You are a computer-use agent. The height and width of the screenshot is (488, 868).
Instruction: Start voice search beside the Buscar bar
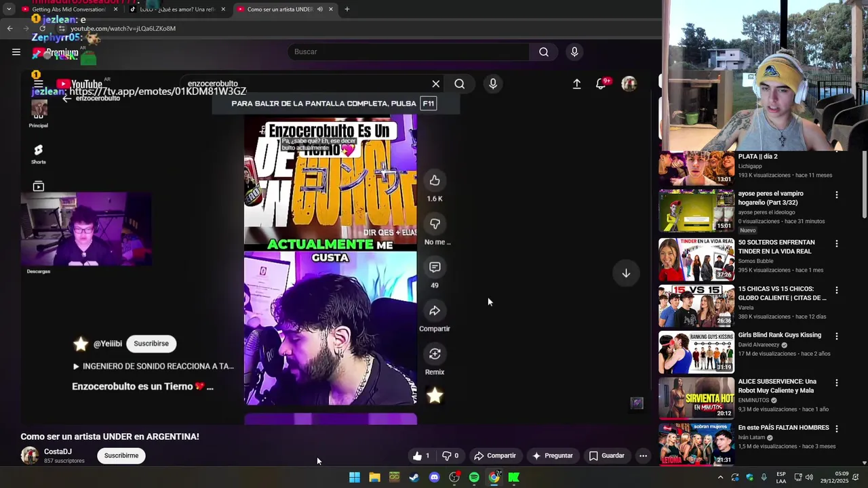click(574, 52)
